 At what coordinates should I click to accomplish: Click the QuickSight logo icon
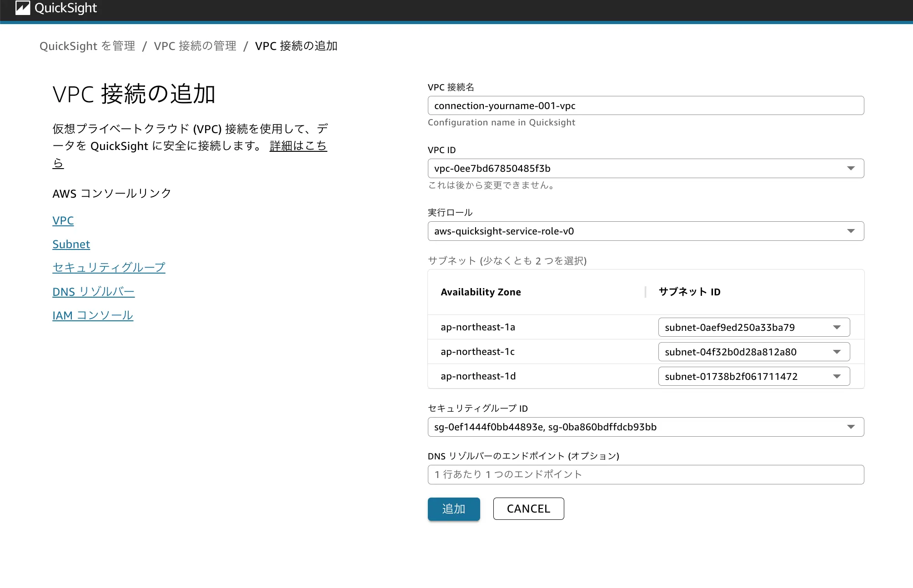[x=23, y=8]
